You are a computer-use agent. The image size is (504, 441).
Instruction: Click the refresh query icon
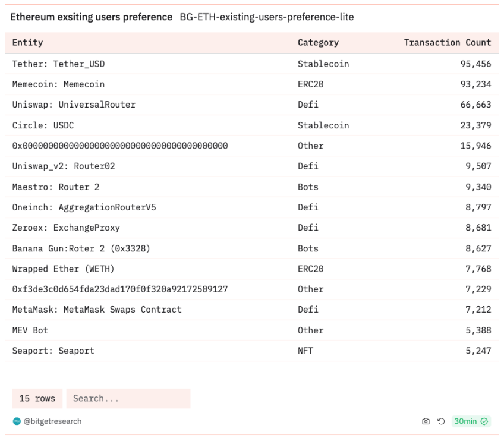pyautogui.click(x=441, y=421)
